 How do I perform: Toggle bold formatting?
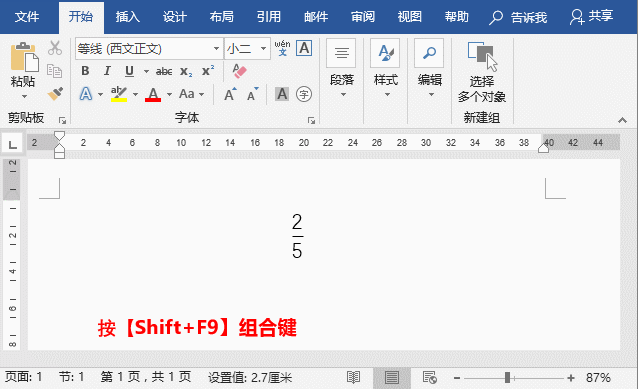pos(85,71)
